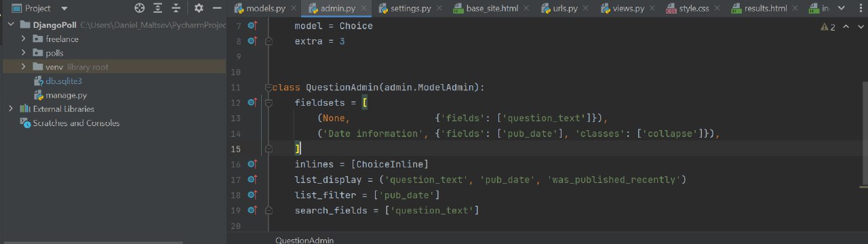Select the polls folder in tree
The width and height of the screenshot is (868, 244).
tap(47, 53)
